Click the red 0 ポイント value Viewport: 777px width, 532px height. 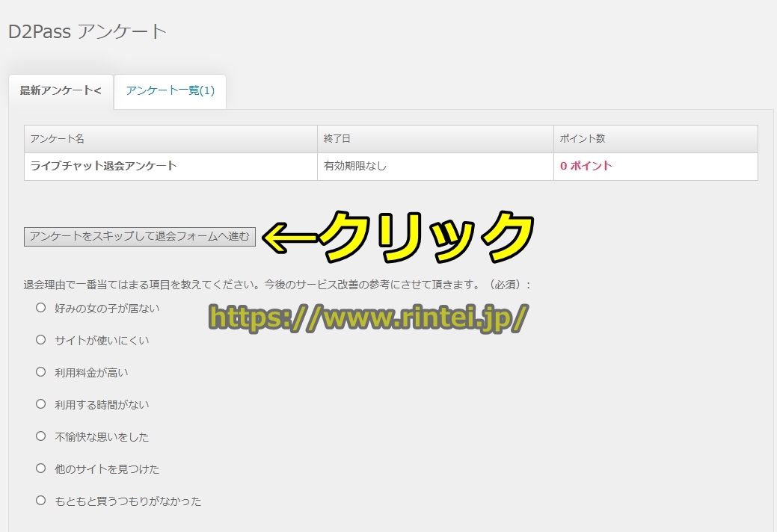pos(586,166)
